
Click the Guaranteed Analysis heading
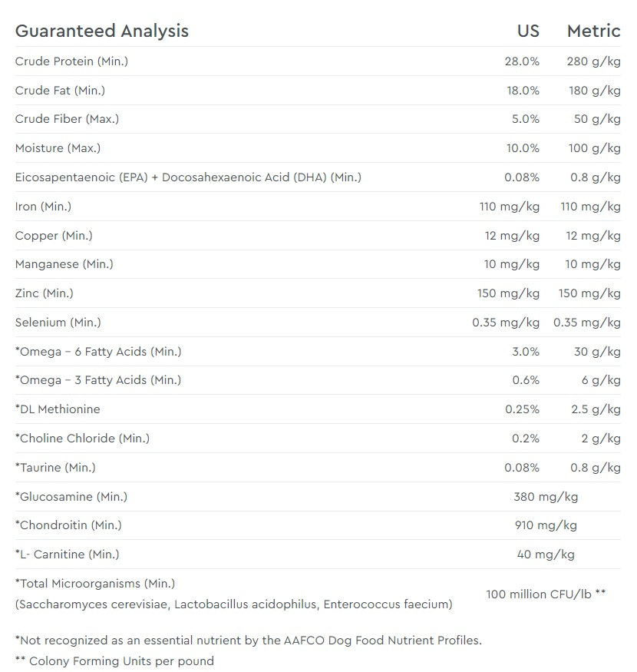[102, 31]
